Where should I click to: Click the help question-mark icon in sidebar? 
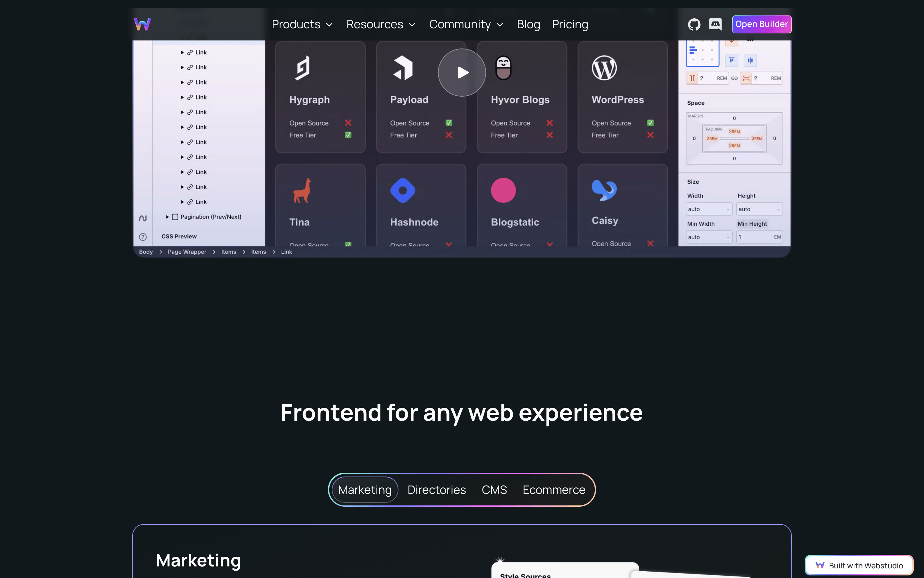(x=143, y=237)
